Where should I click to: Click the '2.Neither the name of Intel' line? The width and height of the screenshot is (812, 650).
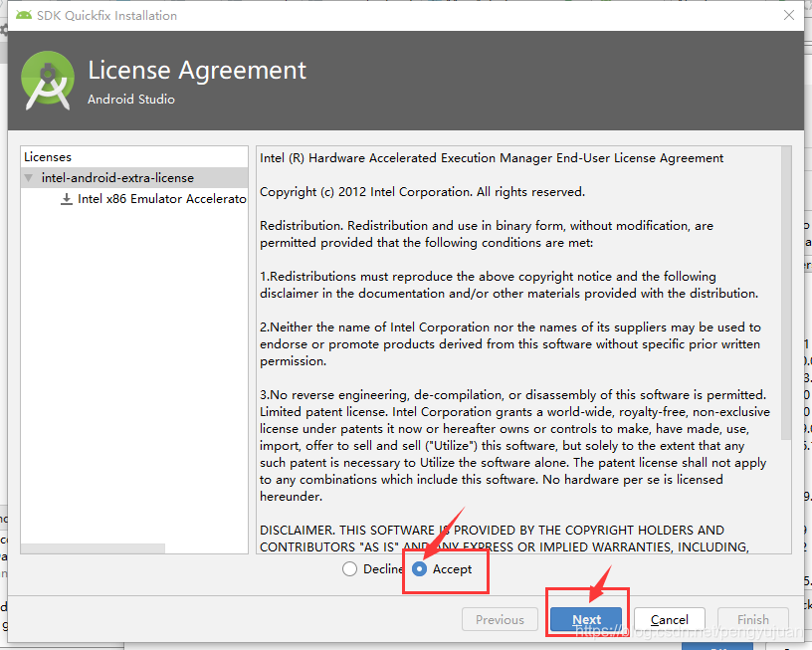[x=510, y=327]
